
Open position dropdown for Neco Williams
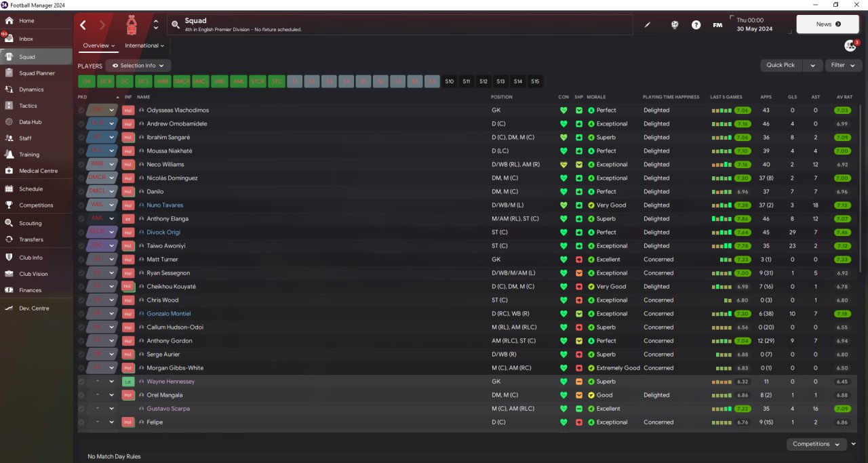point(112,165)
